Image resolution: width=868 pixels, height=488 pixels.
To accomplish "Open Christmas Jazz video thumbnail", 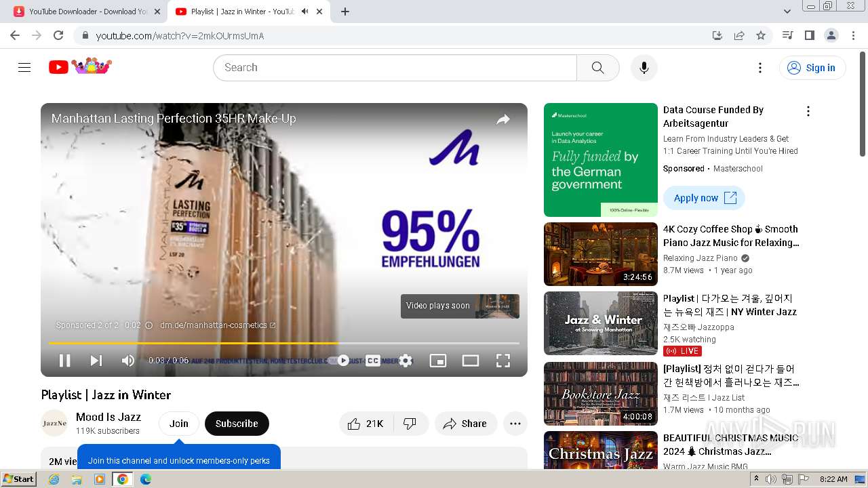I will (601, 450).
